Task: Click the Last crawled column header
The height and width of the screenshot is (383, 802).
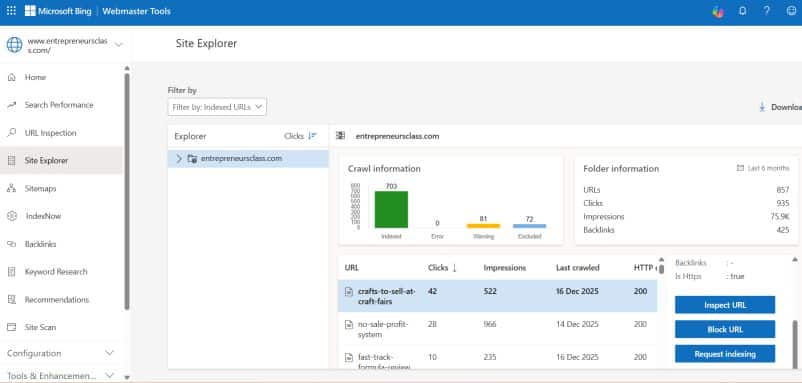Action: coord(577,268)
